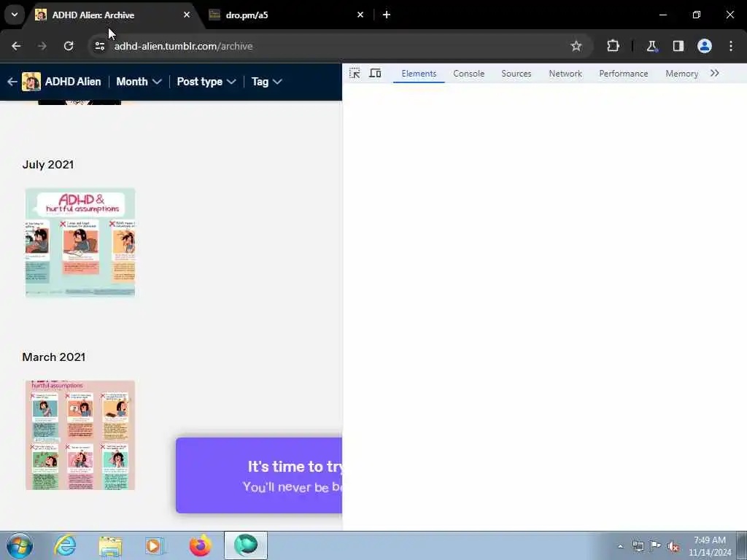
Task: Select the DevTools Memory tab
Action: tap(682, 74)
